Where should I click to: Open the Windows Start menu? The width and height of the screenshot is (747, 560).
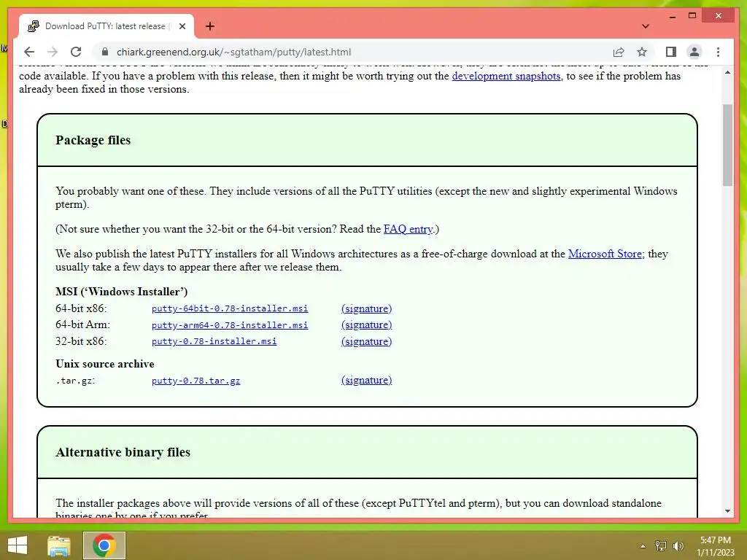[x=18, y=545]
